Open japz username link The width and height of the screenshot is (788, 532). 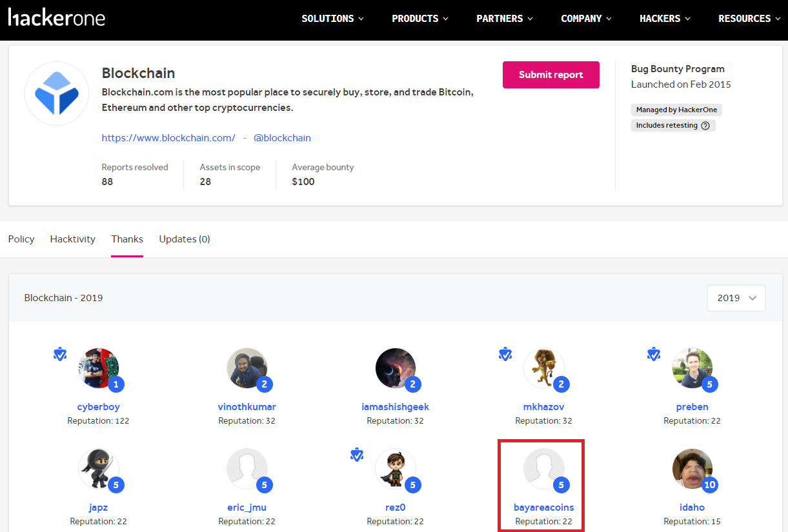pos(98,507)
